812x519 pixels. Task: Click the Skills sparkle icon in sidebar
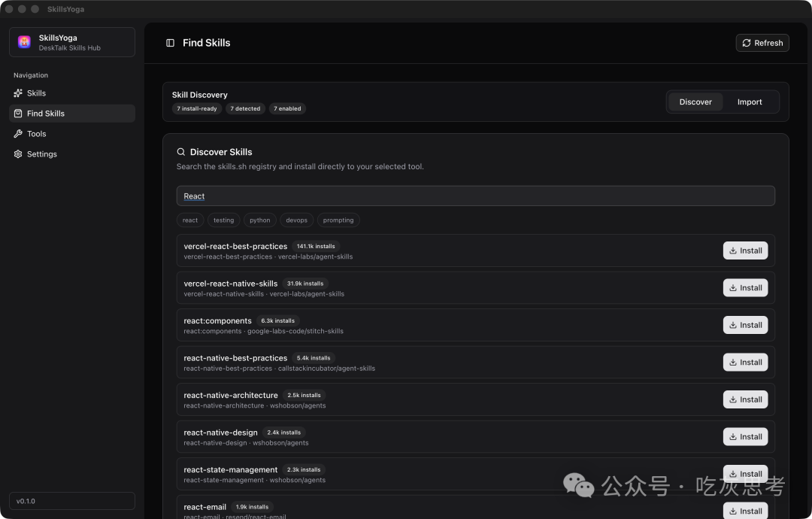point(18,93)
